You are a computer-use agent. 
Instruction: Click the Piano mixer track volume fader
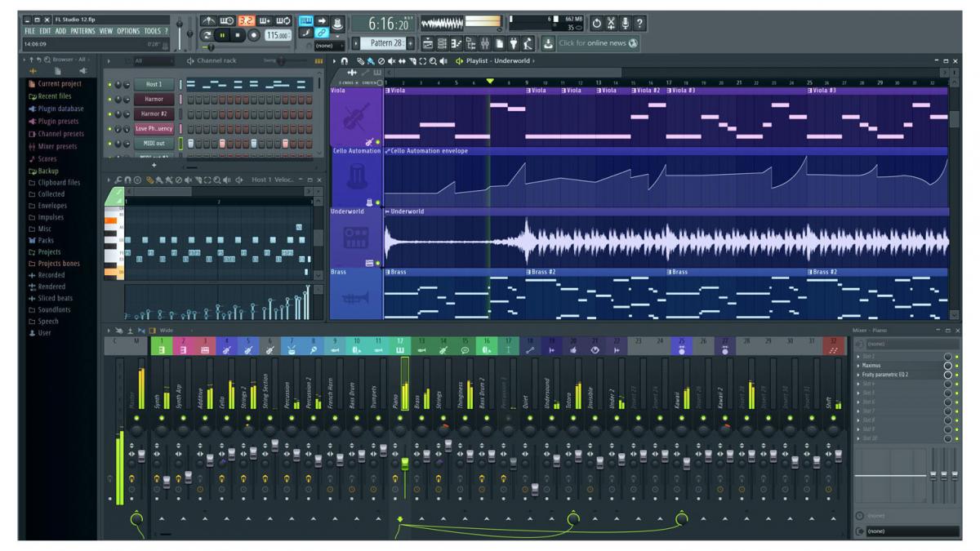(405, 464)
